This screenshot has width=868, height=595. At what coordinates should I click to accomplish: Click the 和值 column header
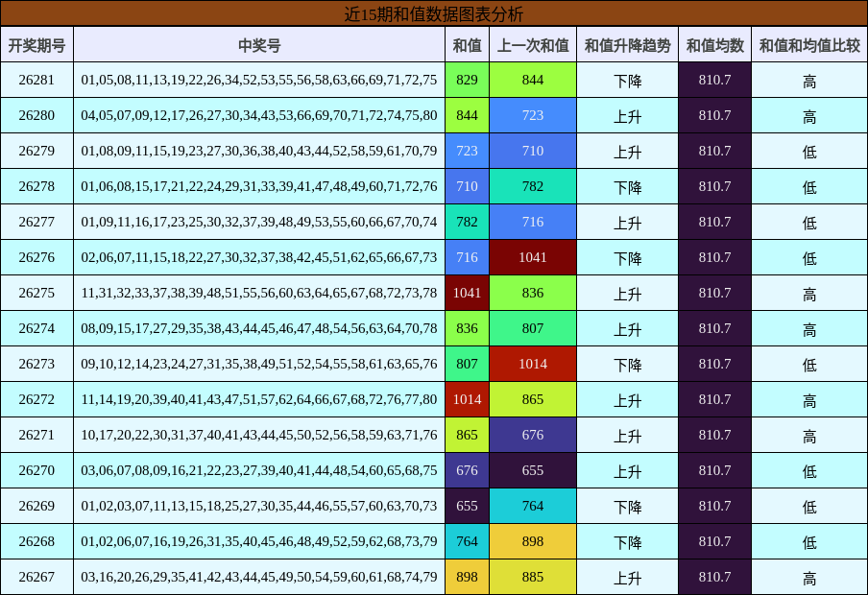[468, 45]
